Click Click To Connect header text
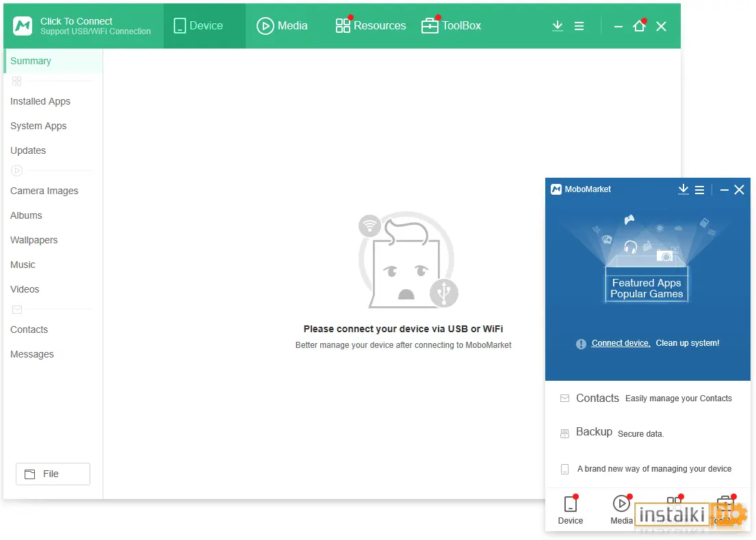The height and width of the screenshot is (540, 756). click(x=76, y=21)
